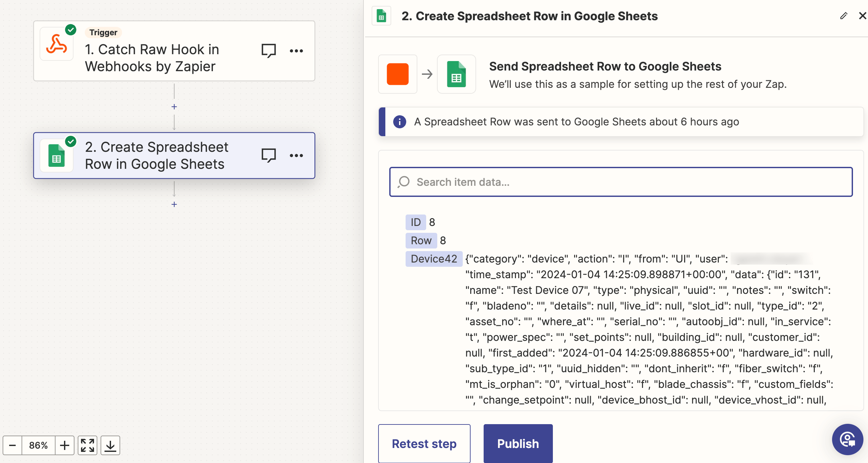Click the 86% zoom level indicator
The image size is (868, 463).
[x=39, y=445]
